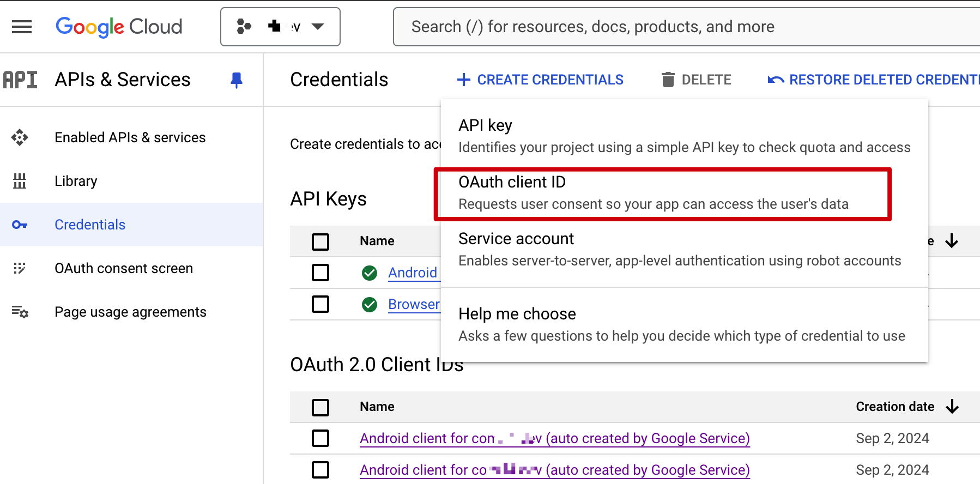Click the Credentials page title
The height and width of the screenshot is (484, 980).
[x=339, y=80]
